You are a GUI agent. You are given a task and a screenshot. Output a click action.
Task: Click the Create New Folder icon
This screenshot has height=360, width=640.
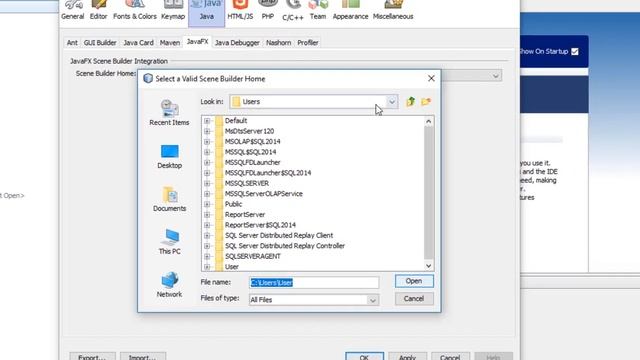tap(426, 102)
